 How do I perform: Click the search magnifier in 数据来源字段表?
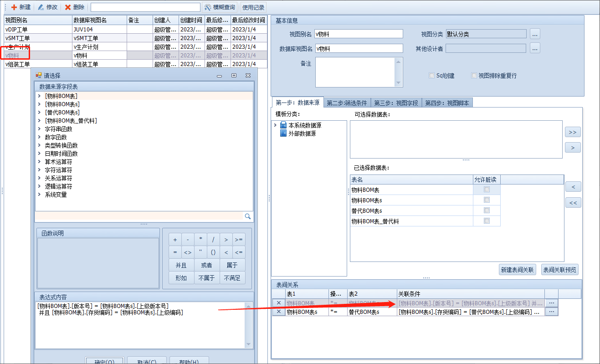pyautogui.click(x=248, y=216)
